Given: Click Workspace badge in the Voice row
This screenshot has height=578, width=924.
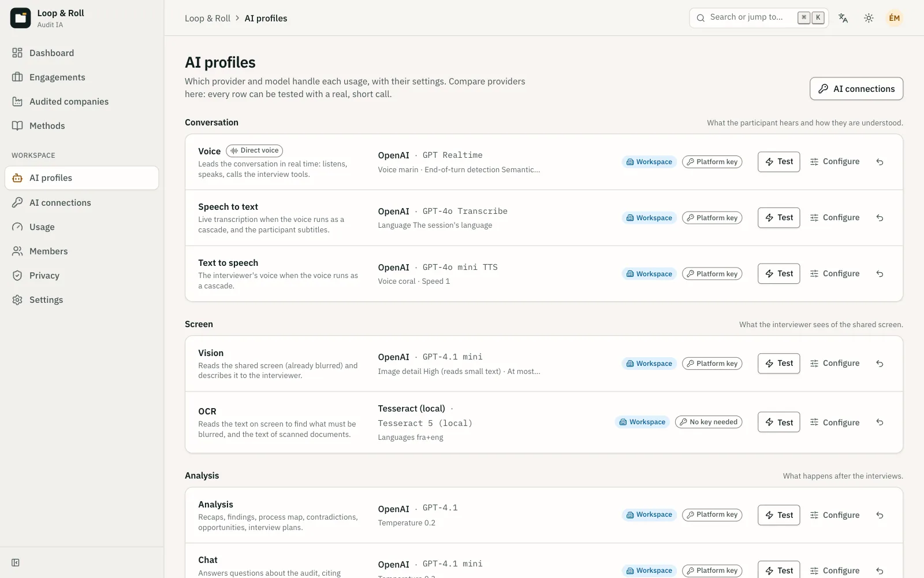Looking at the screenshot, I should (649, 162).
